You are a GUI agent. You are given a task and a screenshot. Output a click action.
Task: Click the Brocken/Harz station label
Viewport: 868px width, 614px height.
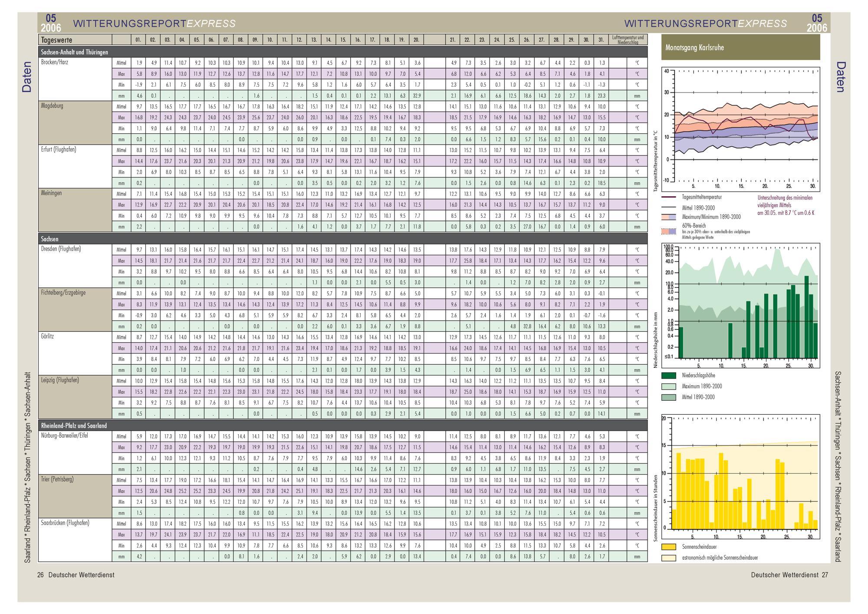pyautogui.click(x=54, y=62)
